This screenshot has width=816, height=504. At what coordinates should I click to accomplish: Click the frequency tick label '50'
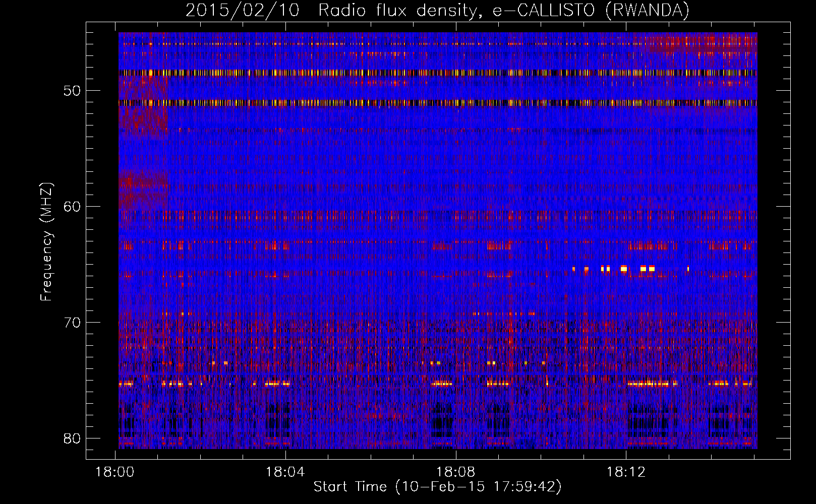coord(72,91)
